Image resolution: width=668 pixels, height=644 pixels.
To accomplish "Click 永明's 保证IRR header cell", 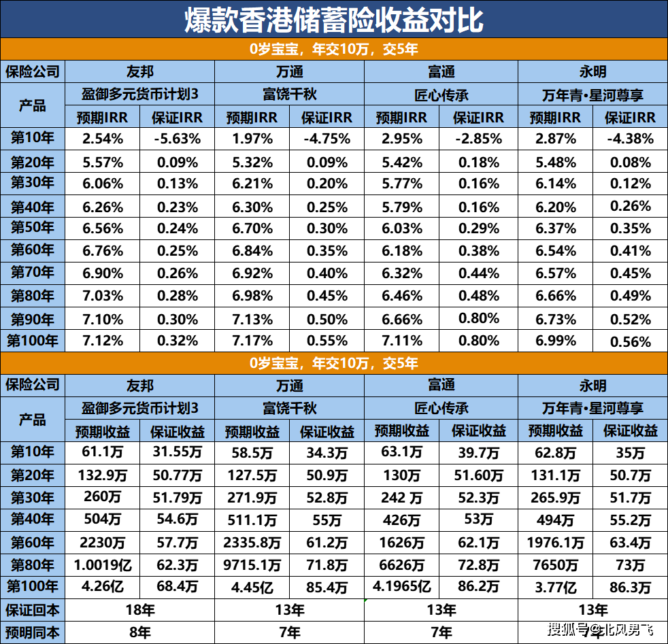I will coord(629,116).
